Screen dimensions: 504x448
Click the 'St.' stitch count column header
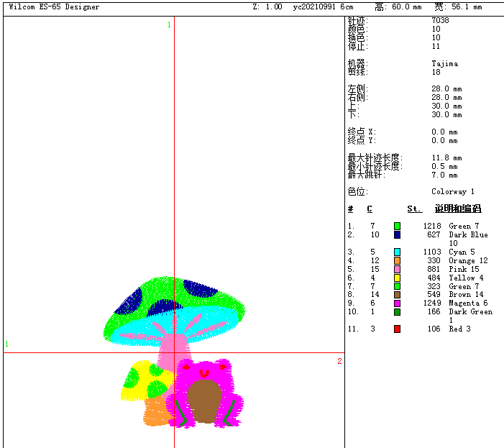click(414, 209)
